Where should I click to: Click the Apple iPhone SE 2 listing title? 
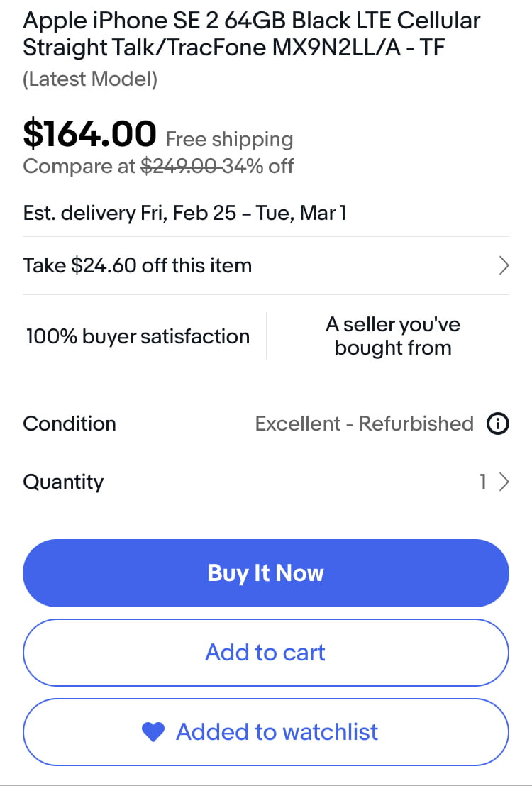tap(251, 34)
